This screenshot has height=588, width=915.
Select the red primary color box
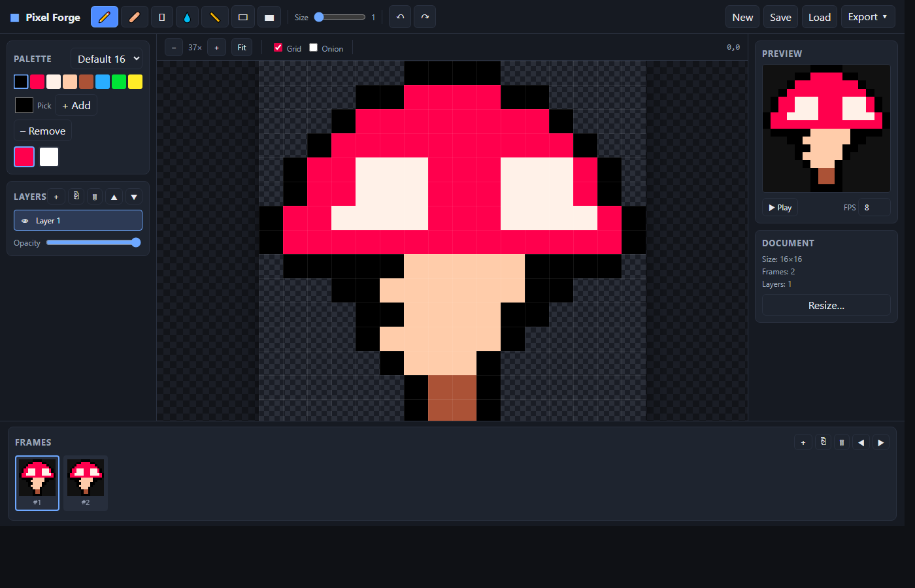click(x=24, y=157)
